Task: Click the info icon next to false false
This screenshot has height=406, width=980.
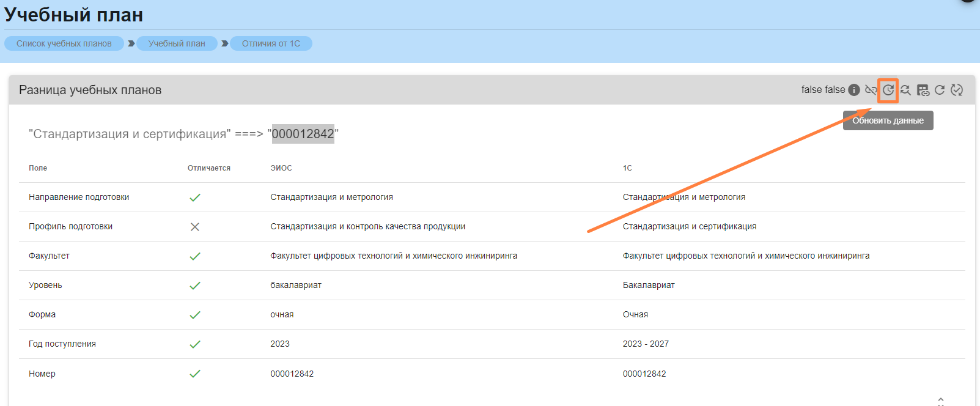Action: pos(854,90)
